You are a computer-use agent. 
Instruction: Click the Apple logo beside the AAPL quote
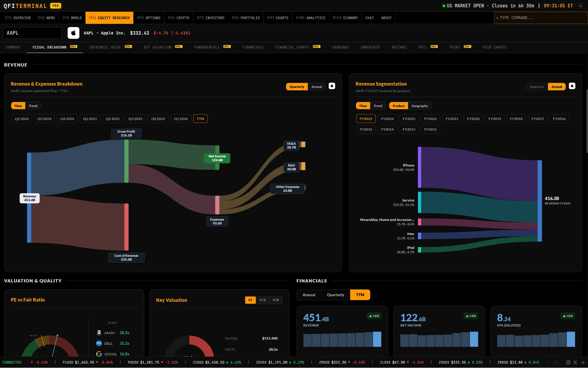coord(73,33)
